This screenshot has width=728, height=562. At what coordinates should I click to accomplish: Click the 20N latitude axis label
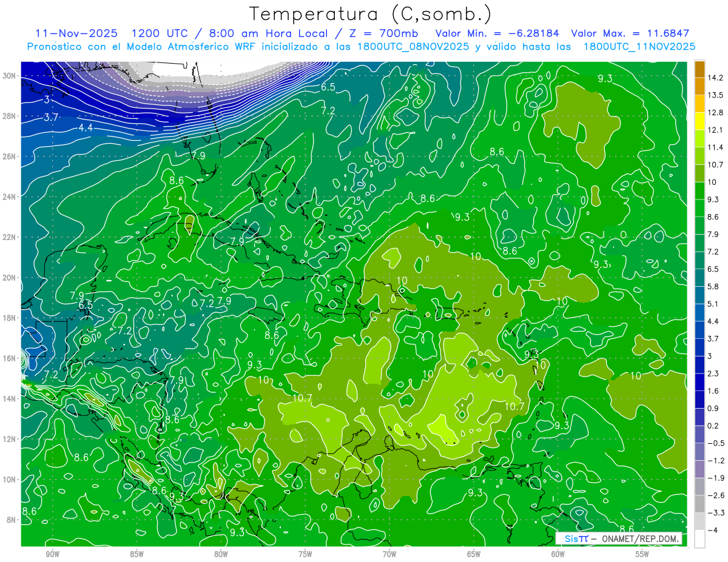(10, 277)
